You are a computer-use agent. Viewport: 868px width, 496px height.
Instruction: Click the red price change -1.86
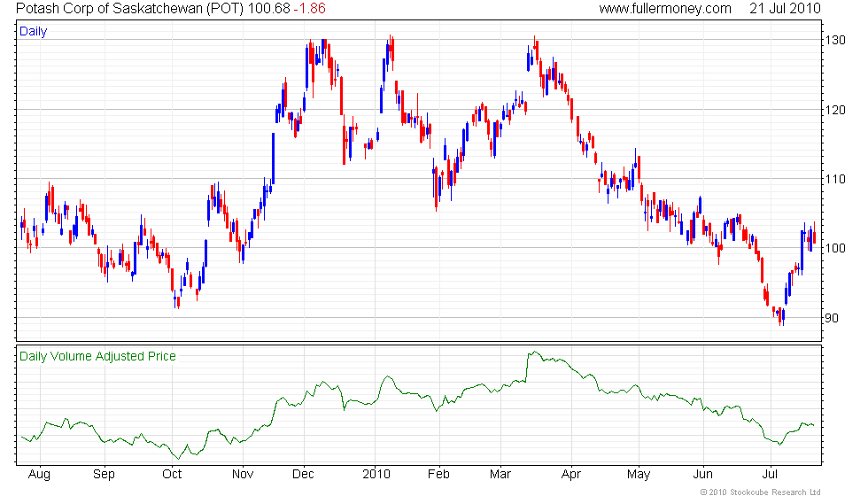pos(309,8)
